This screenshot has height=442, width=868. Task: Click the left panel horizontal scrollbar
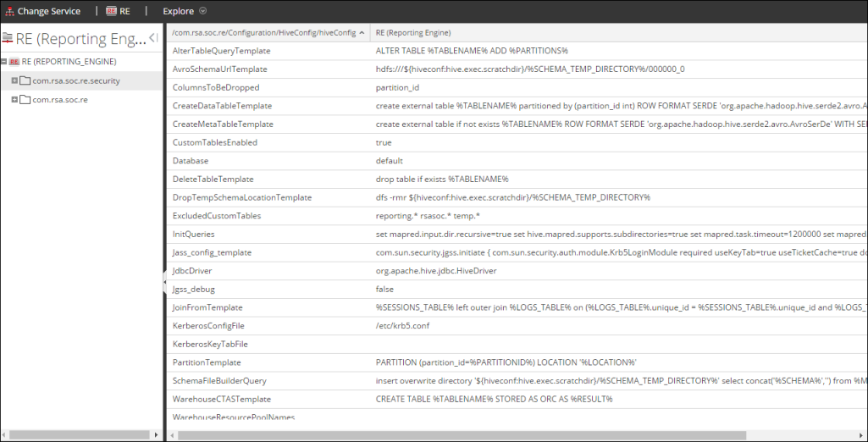(80, 435)
